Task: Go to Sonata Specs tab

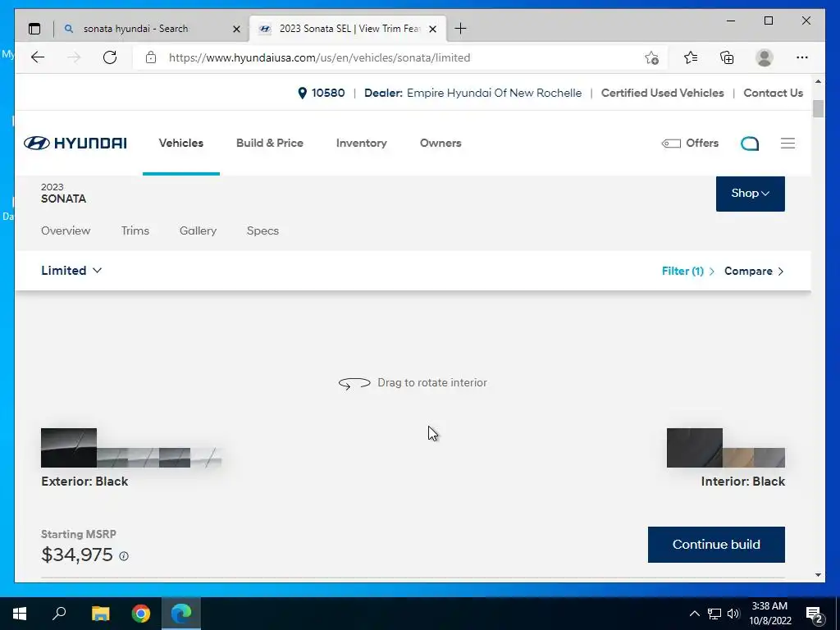Action: click(x=262, y=231)
